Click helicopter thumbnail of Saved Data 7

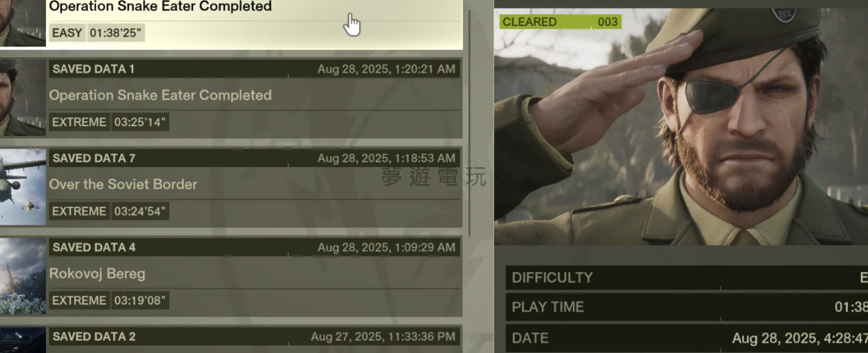tap(23, 187)
